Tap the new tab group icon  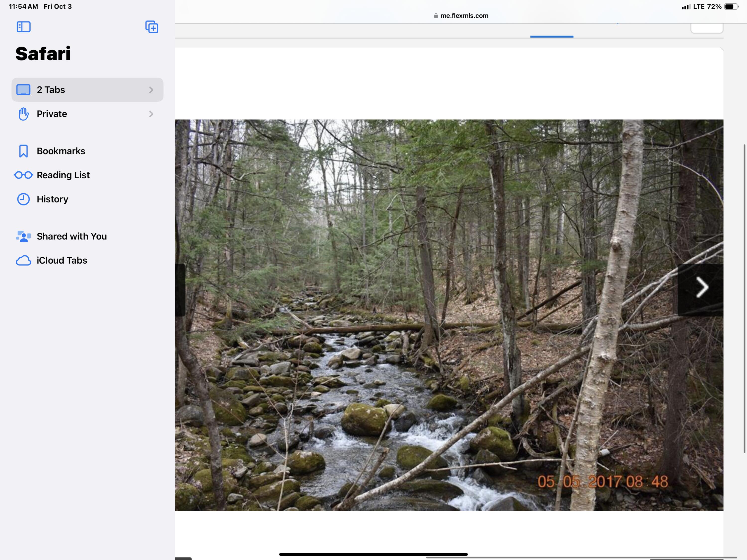click(x=152, y=27)
